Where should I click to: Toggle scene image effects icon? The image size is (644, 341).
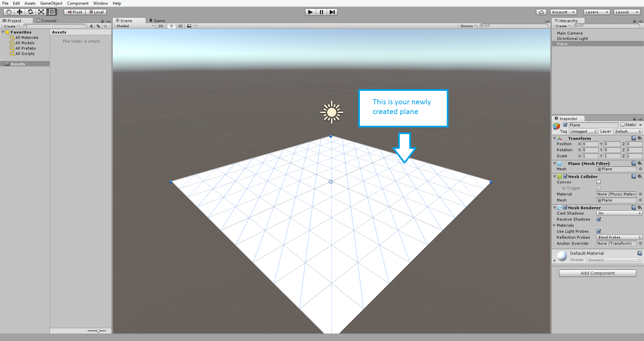[x=189, y=26]
